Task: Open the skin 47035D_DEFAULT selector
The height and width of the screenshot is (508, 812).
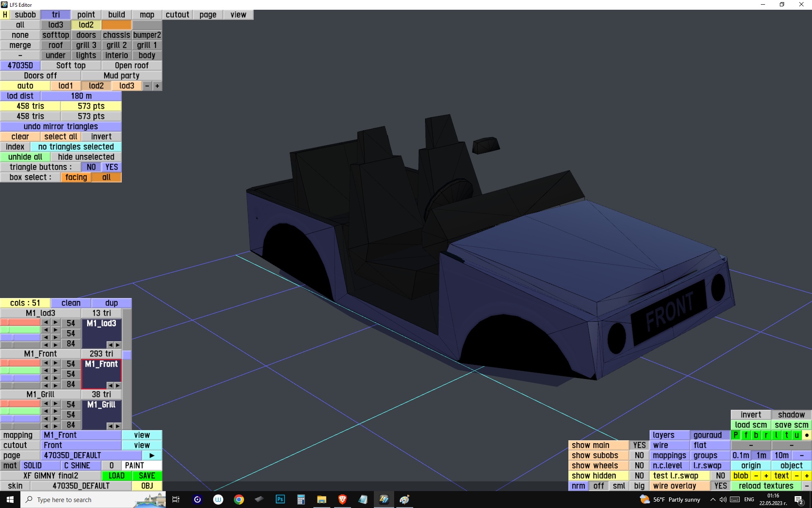Action: pyautogui.click(x=81, y=486)
